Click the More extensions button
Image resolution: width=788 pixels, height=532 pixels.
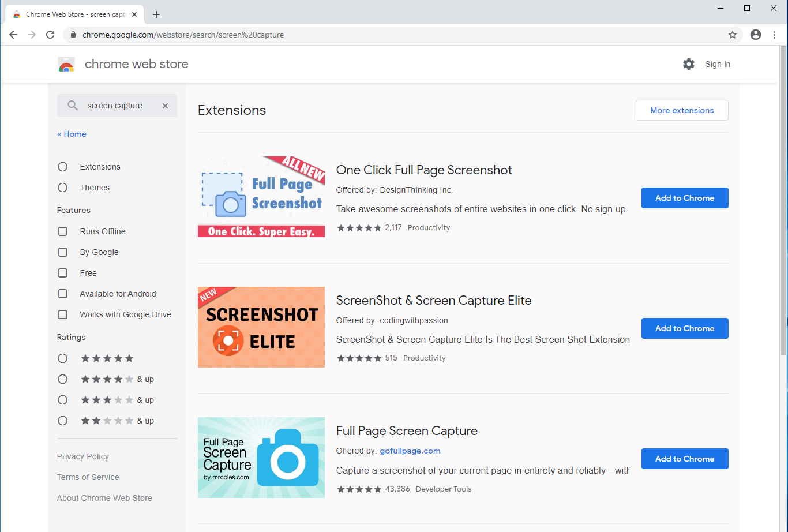[x=682, y=110]
